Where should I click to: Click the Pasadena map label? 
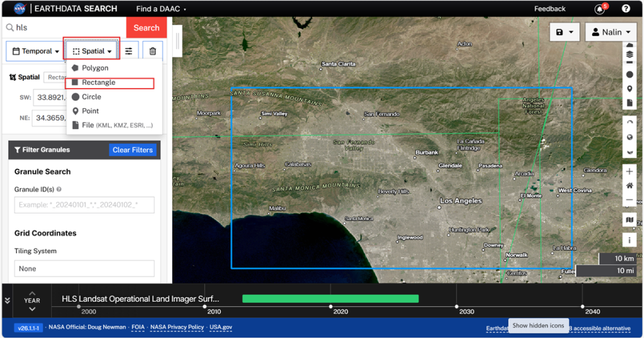[x=490, y=166]
